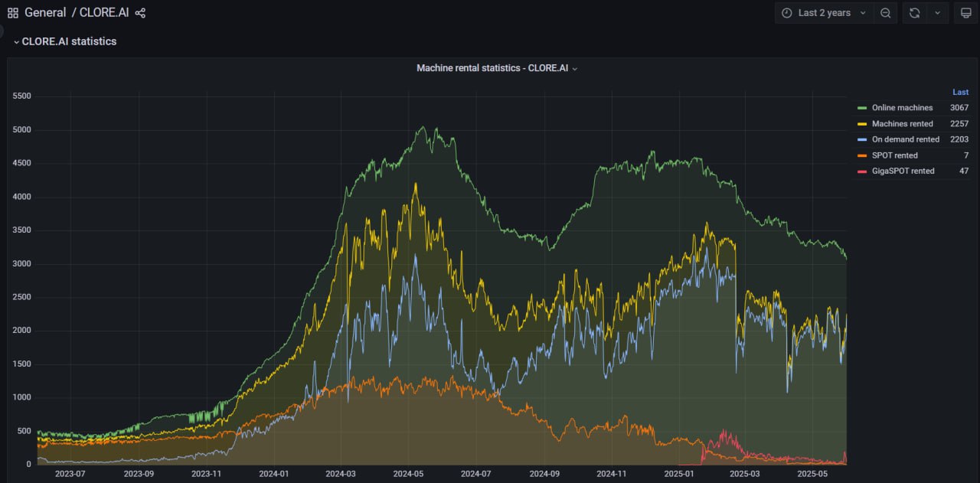The image size is (980, 483).
Task: Click the "2024-03" x-axis date label
Action: 340,474
